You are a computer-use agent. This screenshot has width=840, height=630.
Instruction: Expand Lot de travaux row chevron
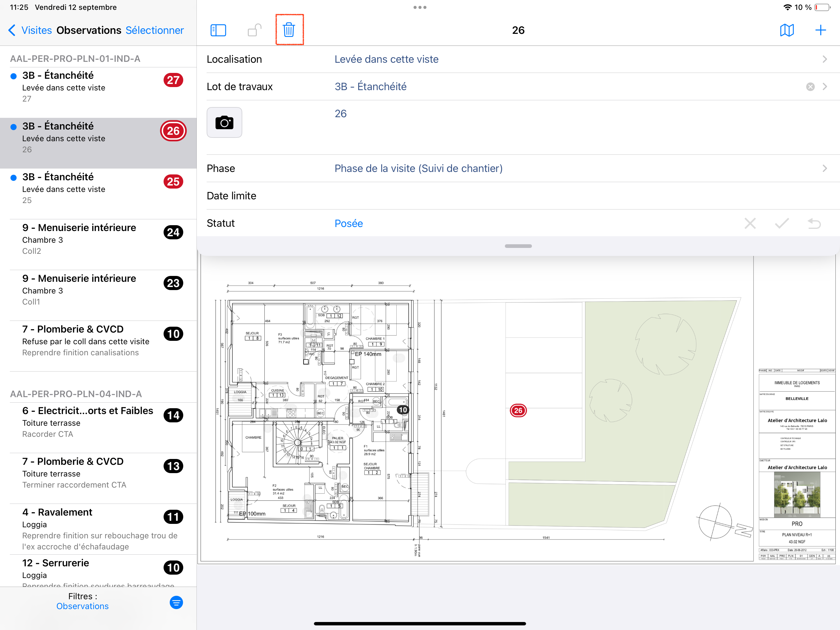tap(824, 87)
